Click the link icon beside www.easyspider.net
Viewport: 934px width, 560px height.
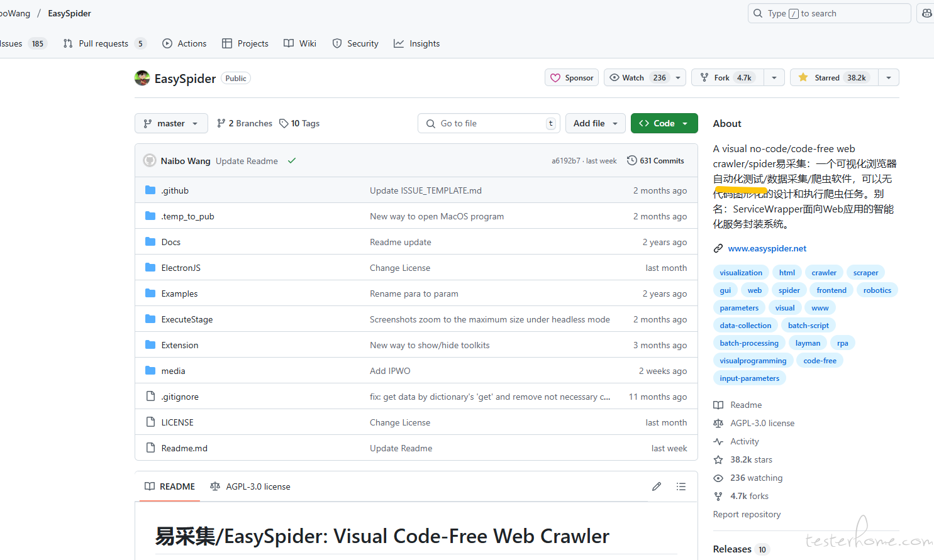point(718,249)
